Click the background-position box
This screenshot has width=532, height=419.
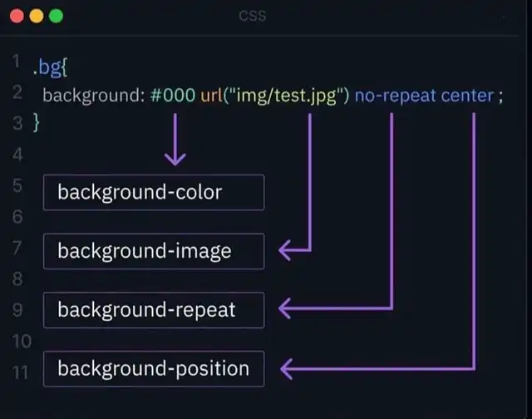pos(153,367)
